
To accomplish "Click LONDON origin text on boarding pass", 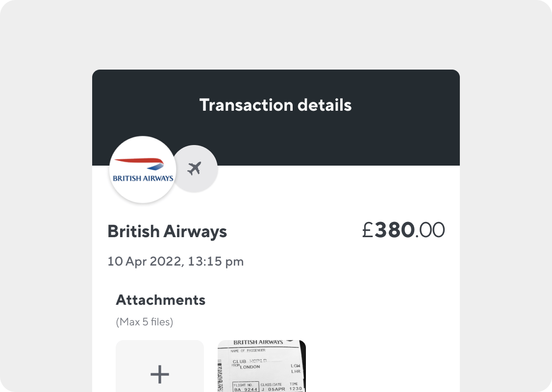I will pos(250,367).
